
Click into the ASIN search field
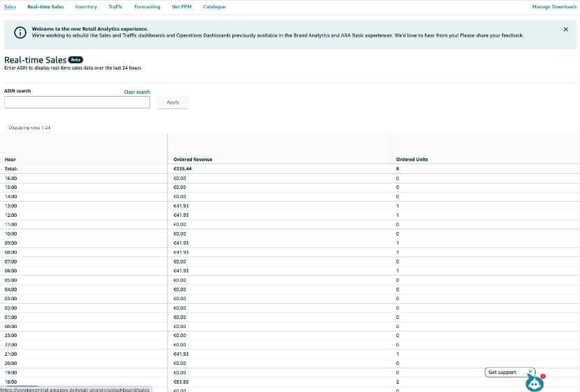click(x=76, y=102)
